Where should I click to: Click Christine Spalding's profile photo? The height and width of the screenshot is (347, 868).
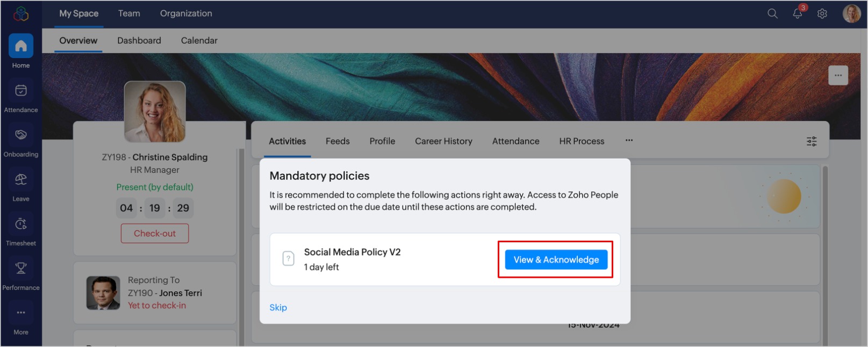point(155,112)
